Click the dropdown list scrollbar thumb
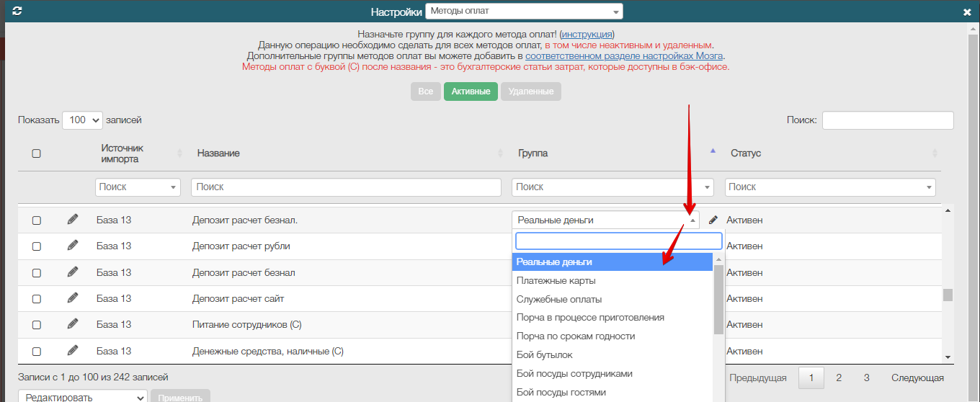The height and width of the screenshot is (402, 980). point(718,299)
